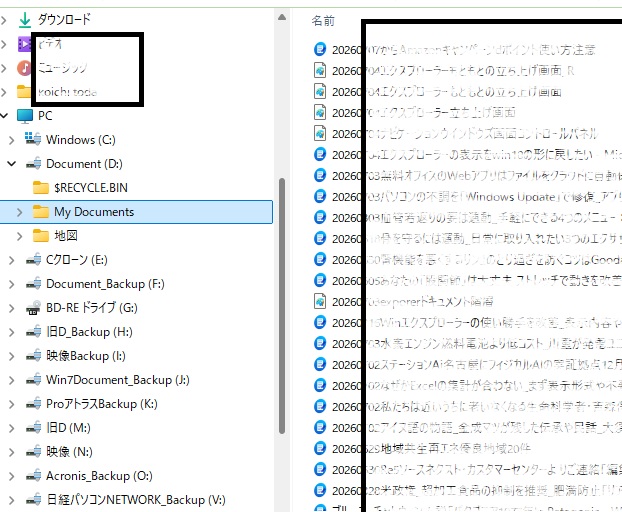Click the BD-RE ドライブ (G:) disc drive icon
The width and height of the screenshot is (622, 512).
click(x=33, y=308)
